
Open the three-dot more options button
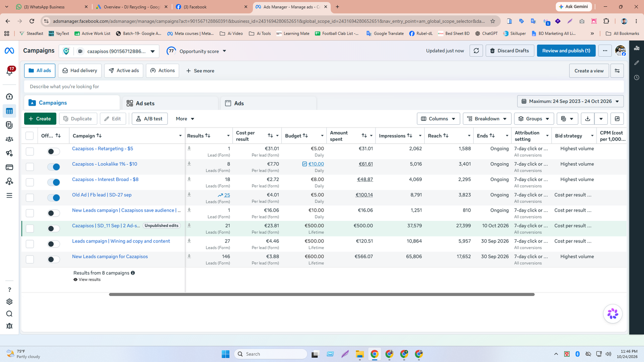[x=605, y=51]
